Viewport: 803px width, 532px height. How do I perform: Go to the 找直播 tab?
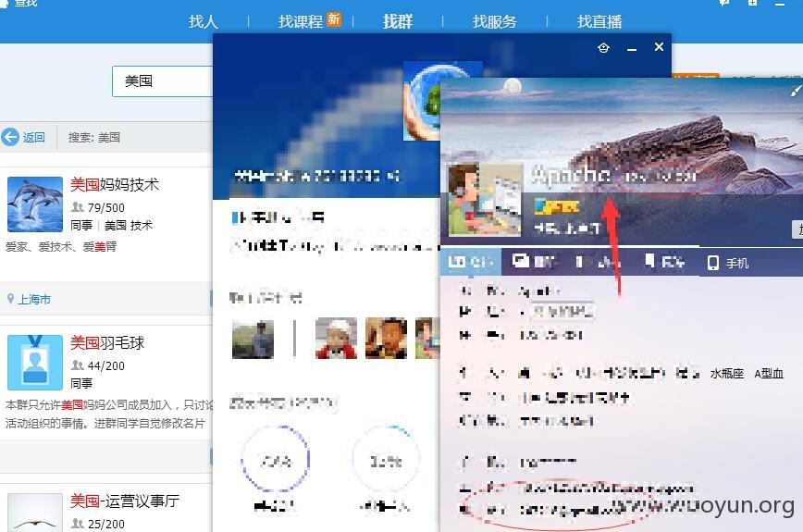pos(599,21)
